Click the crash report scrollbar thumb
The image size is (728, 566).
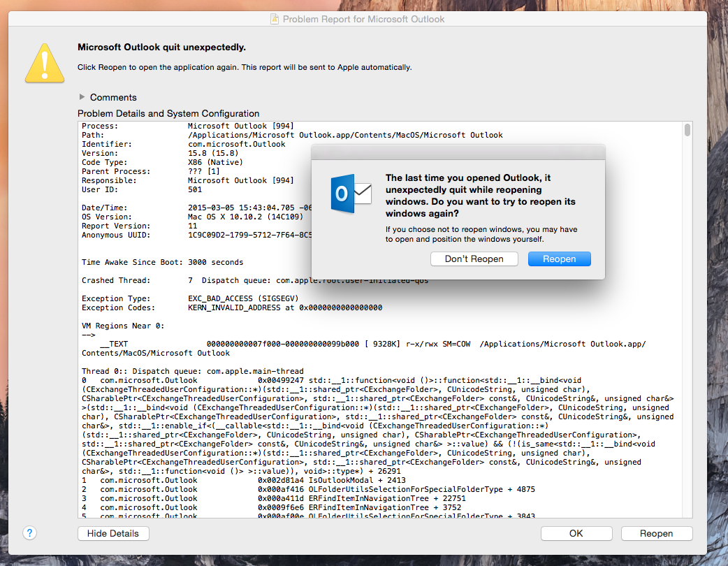pyautogui.click(x=687, y=130)
